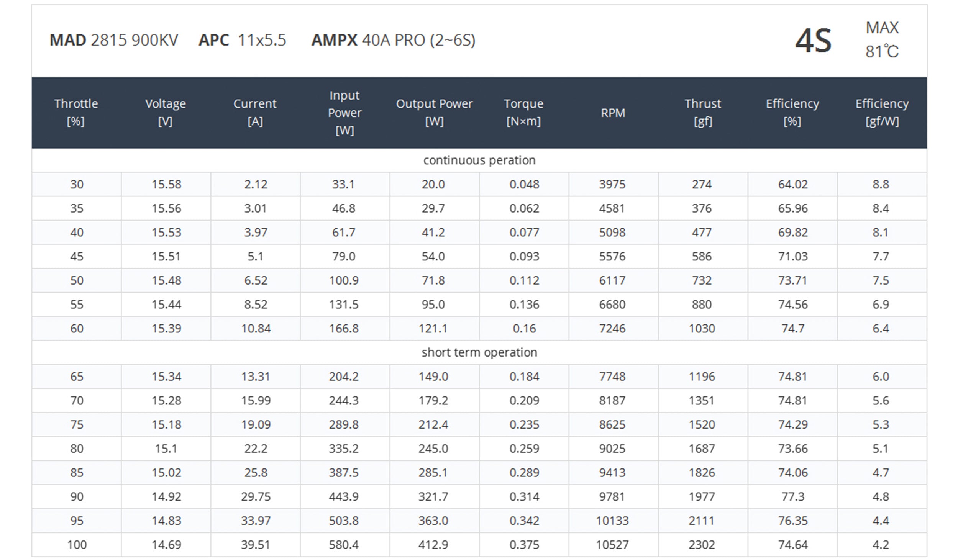
Task: Click the Input Power [W] header
Action: (344, 112)
